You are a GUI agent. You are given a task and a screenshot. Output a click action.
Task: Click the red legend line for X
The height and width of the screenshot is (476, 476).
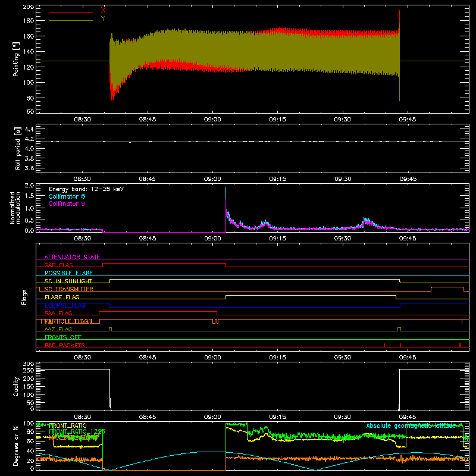[x=71, y=12]
